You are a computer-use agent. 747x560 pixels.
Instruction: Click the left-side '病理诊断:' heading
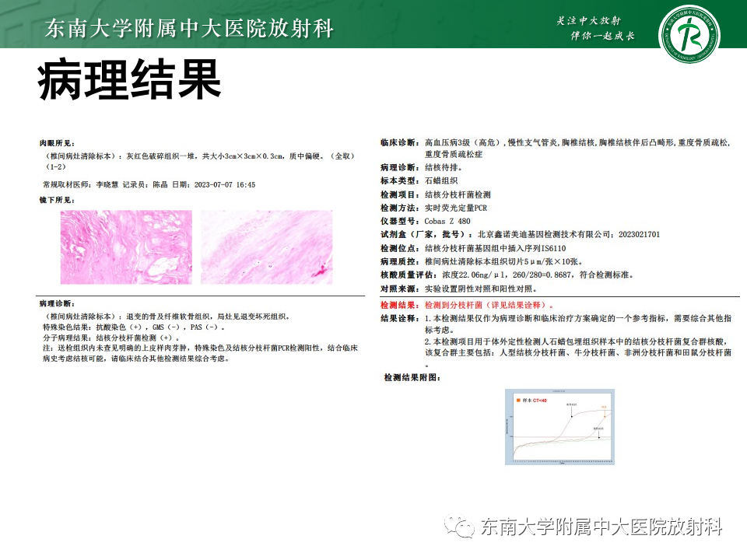(x=57, y=303)
